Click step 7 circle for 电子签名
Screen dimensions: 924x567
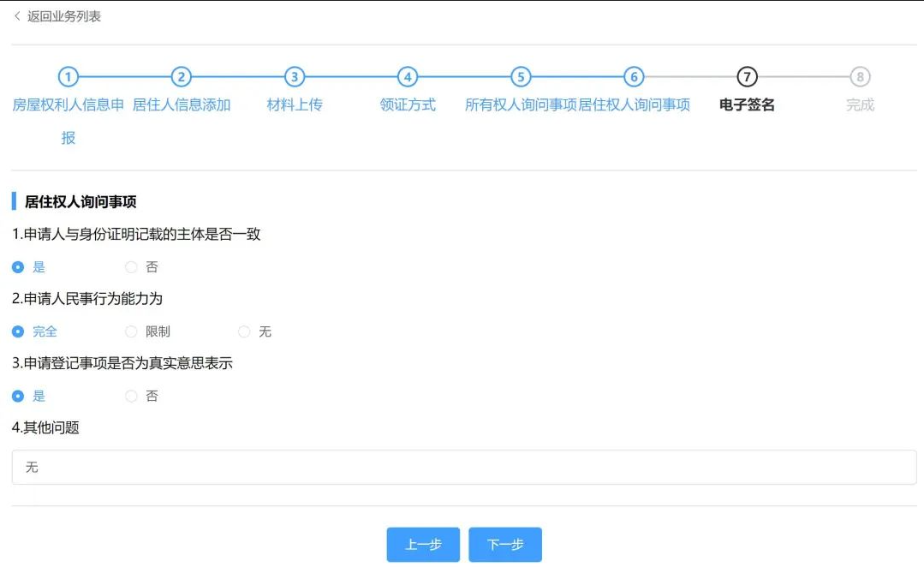[x=747, y=77]
